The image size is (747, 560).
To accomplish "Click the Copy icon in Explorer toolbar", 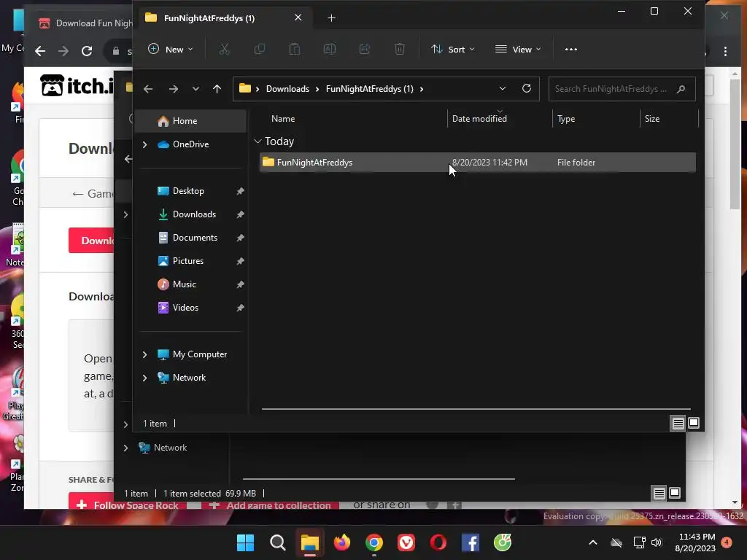I will point(259,49).
